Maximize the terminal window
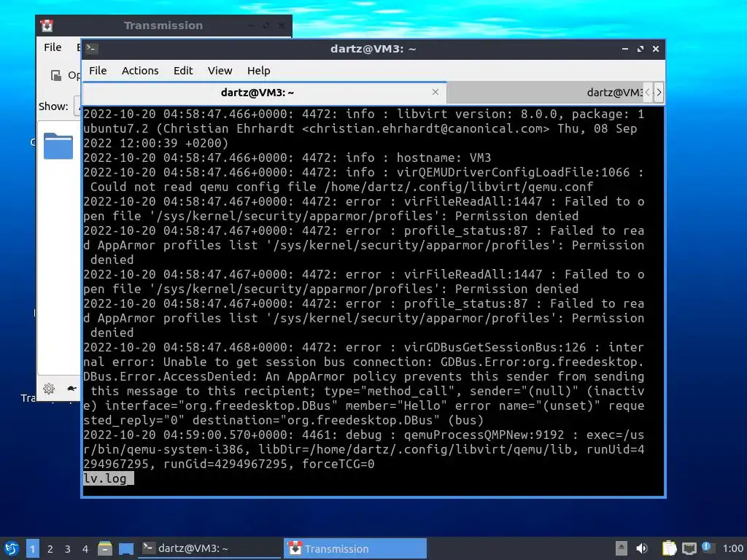Image resolution: width=747 pixels, height=560 pixels. tap(640, 49)
